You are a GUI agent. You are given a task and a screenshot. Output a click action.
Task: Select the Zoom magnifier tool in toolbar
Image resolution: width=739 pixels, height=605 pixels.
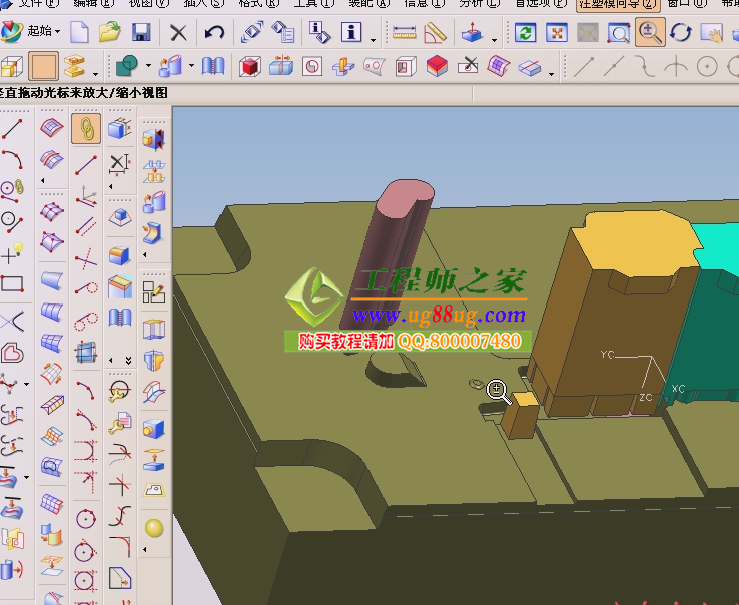click(650, 33)
